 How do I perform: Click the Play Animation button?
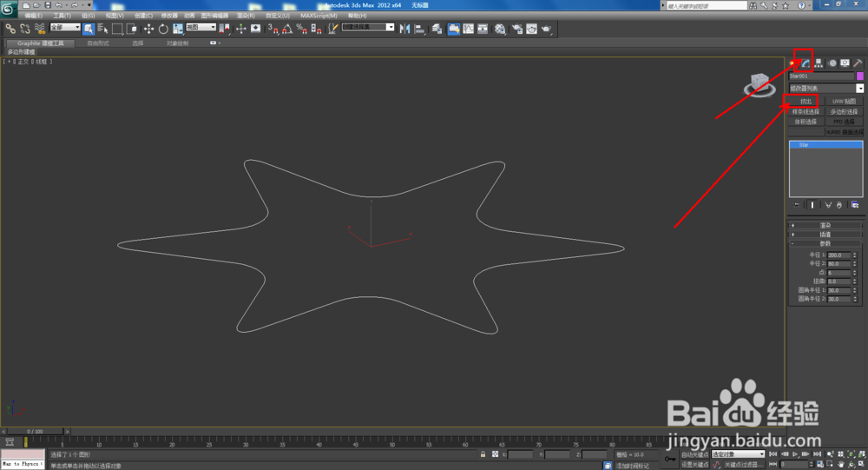click(x=795, y=453)
